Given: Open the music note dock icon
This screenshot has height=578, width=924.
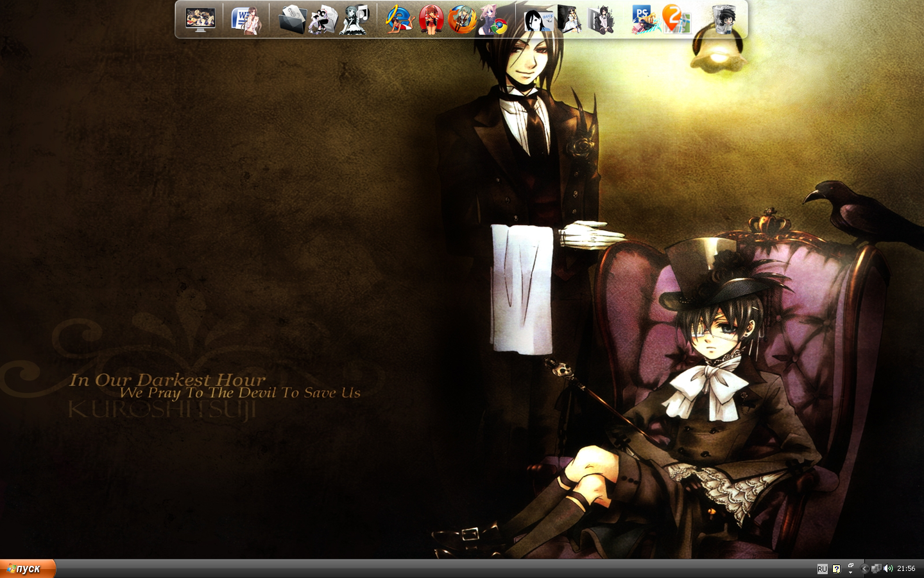Looking at the screenshot, I should pyautogui.click(x=354, y=19).
